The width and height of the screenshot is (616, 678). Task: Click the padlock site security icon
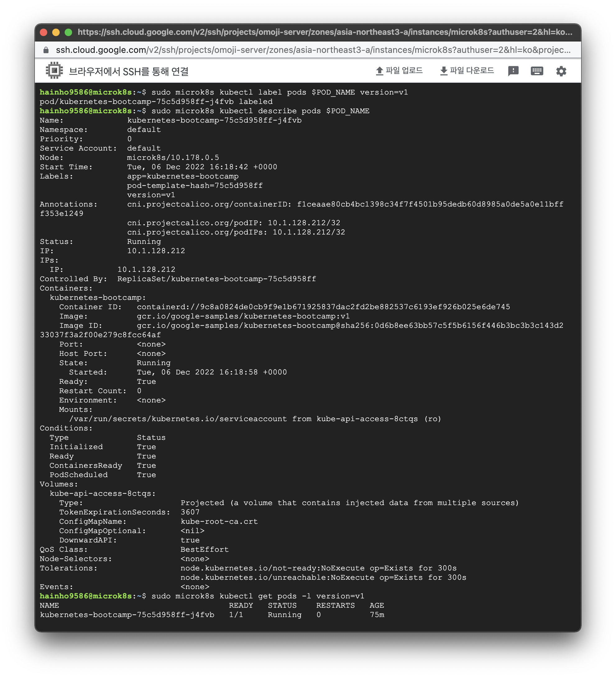[46, 50]
